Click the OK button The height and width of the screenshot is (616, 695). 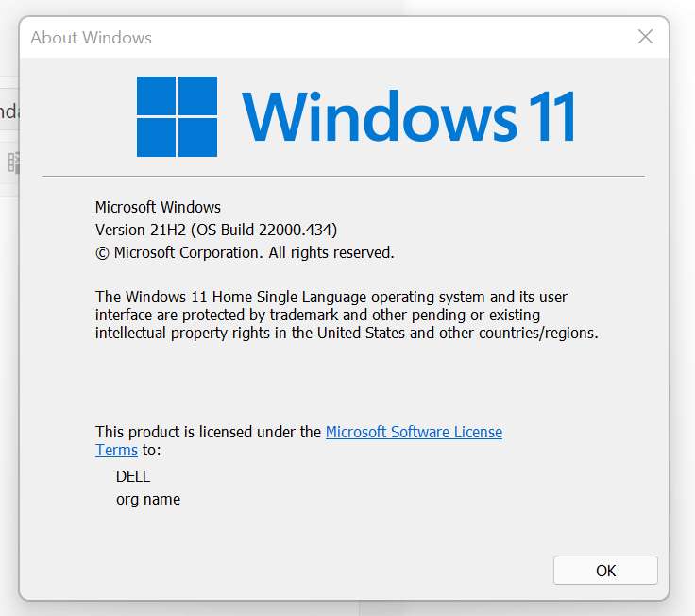coord(605,571)
